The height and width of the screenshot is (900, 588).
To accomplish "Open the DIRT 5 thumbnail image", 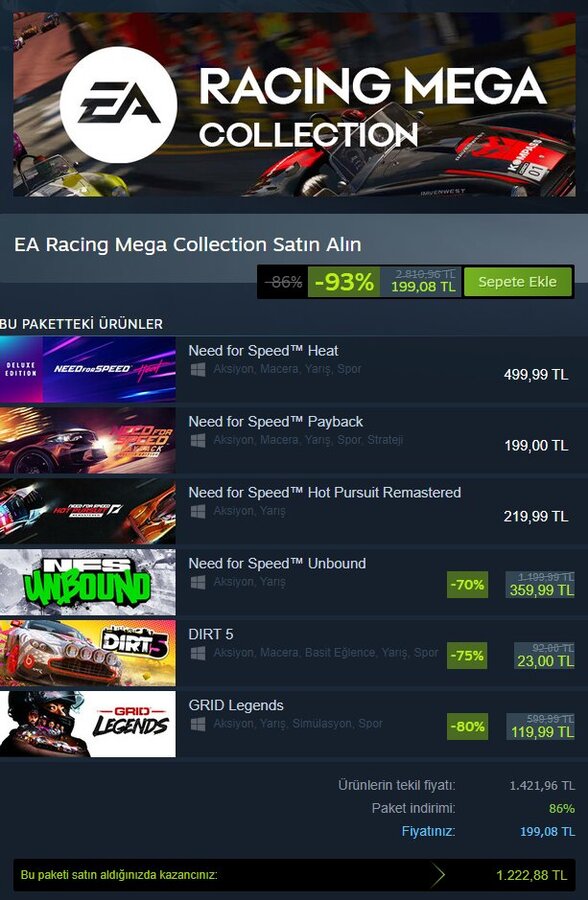I will [88, 653].
